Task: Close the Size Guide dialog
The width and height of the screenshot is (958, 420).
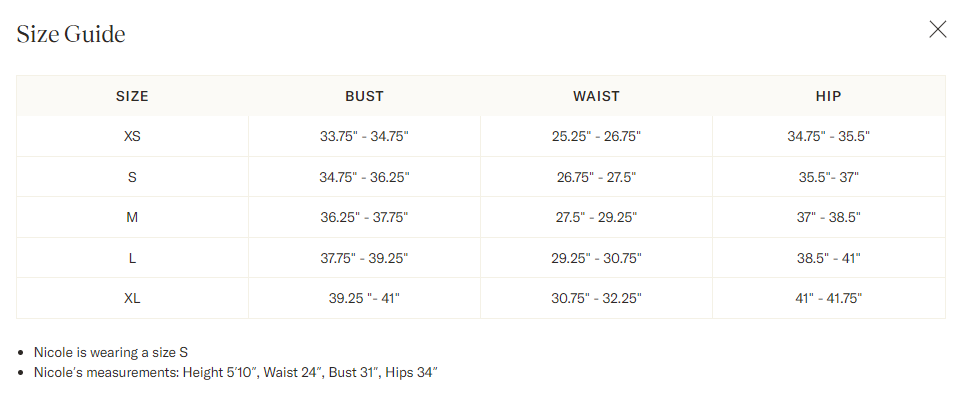Action: click(937, 29)
